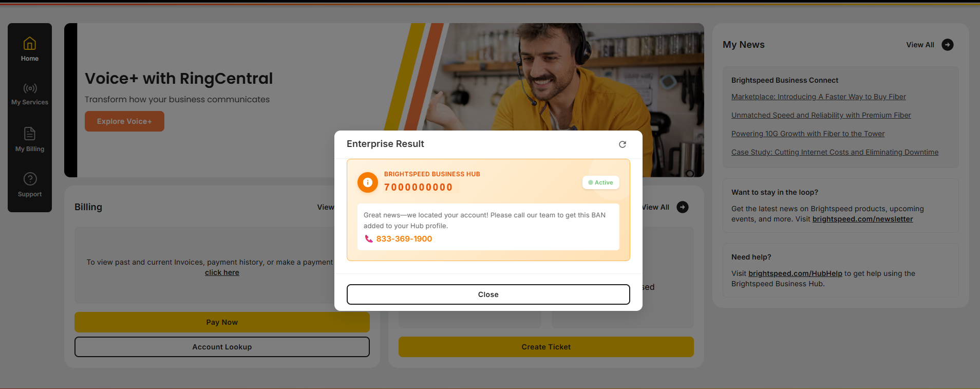
Task: Click the refresh icon in Enterprise Result dialog
Action: pyautogui.click(x=623, y=144)
